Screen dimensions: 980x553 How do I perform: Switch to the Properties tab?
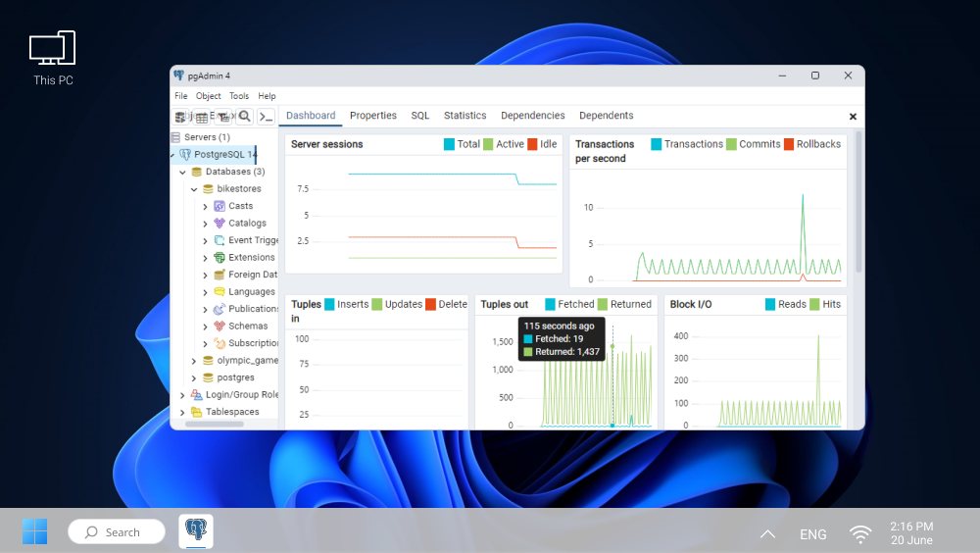coord(373,115)
